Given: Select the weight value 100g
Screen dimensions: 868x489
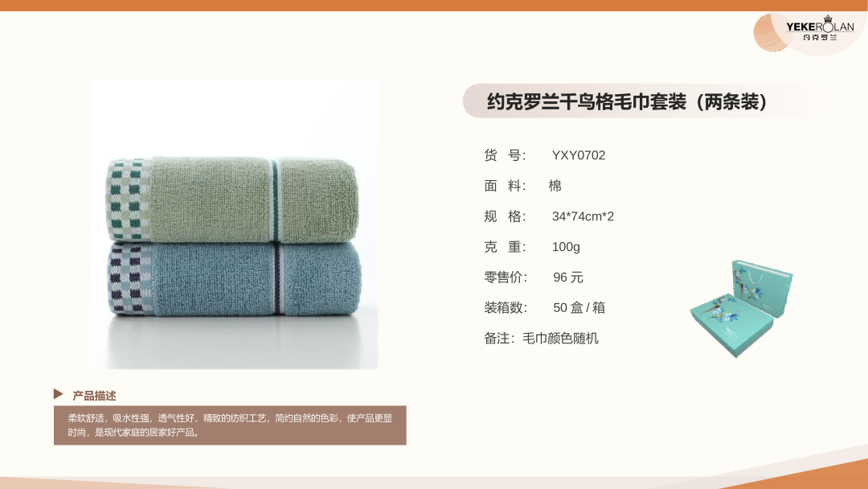Looking at the screenshot, I should tap(566, 246).
